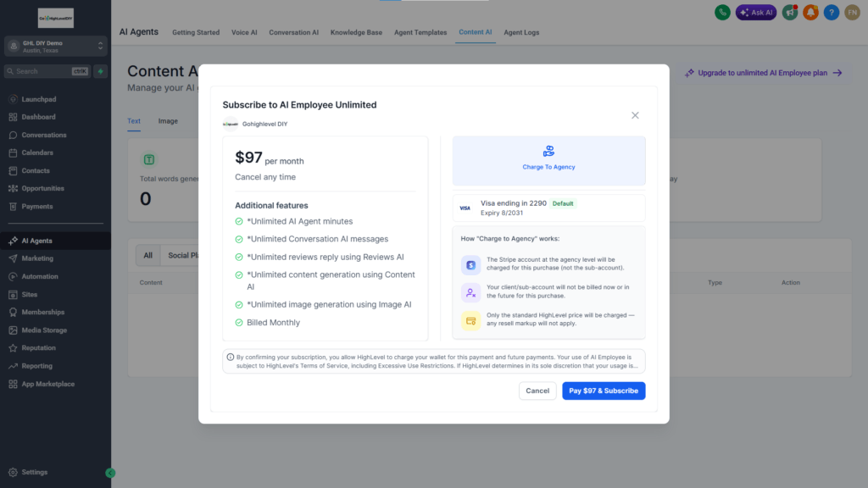The image size is (868, 488).
Task: Open the megaphone announcements icon
Action: (x=790, y=12)
